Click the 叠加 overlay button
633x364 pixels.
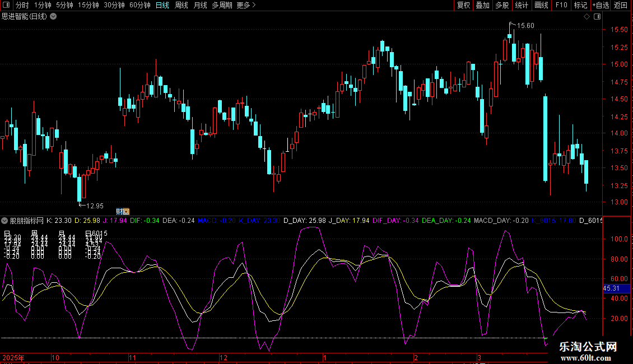pos(482,5)
